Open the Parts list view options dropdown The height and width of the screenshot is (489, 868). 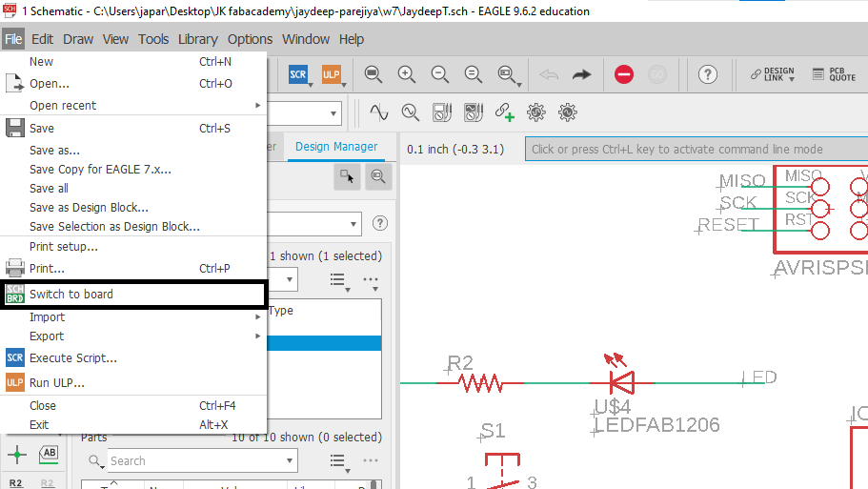[x=339, y=462]
